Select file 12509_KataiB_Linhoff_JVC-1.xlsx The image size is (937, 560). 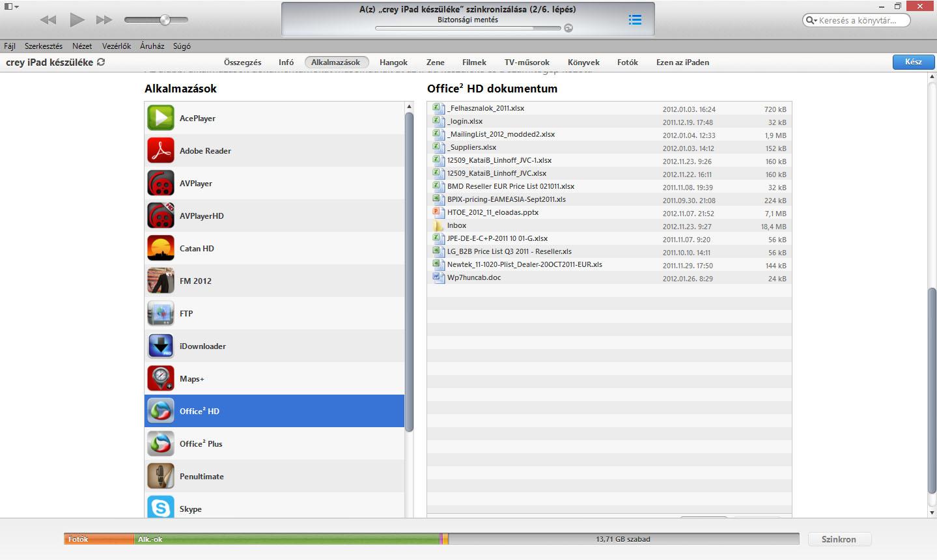(x=609, y=160)
